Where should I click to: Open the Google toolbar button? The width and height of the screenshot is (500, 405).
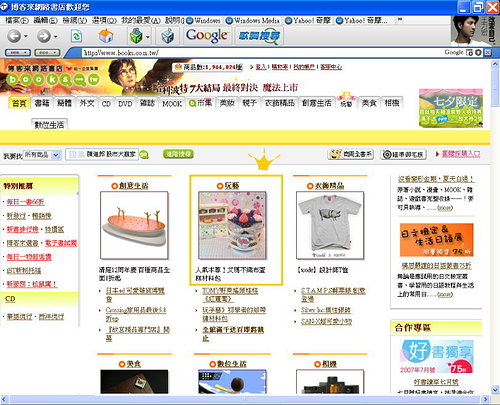[x=207, y=35]
